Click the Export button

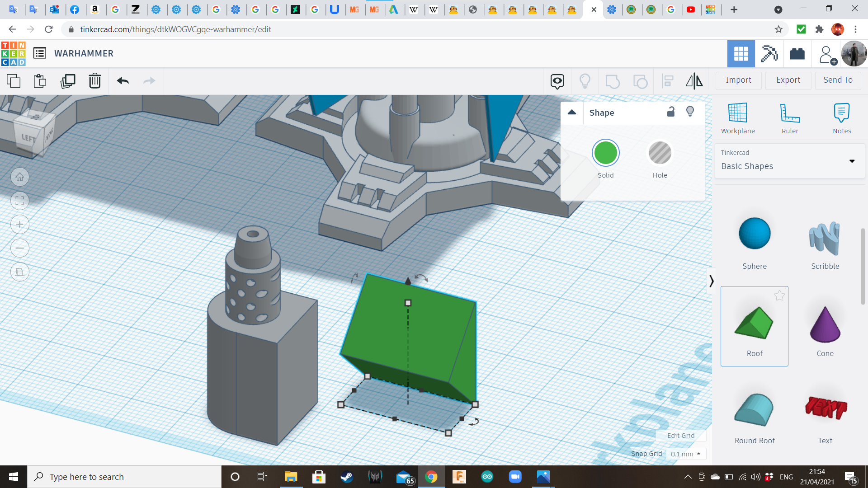pyautogui.click(x=788, y=80)
